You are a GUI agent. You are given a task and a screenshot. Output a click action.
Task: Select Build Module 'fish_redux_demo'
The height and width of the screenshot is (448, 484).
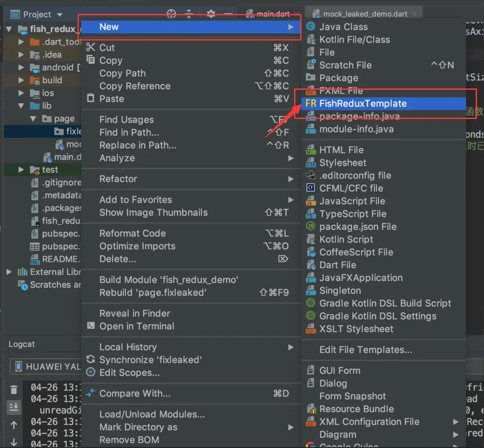click(x=190, y=280)
